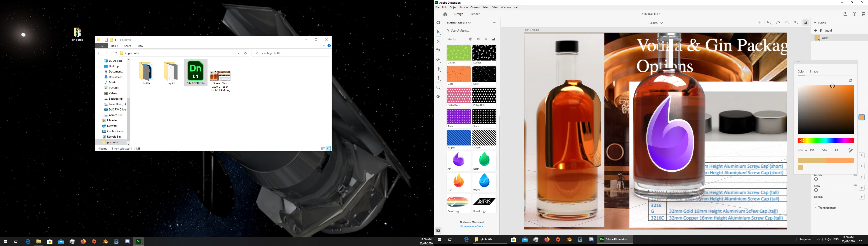Toggle the render preview button
This screenshot has height=246, width=868.
click(x=805, y=23)
